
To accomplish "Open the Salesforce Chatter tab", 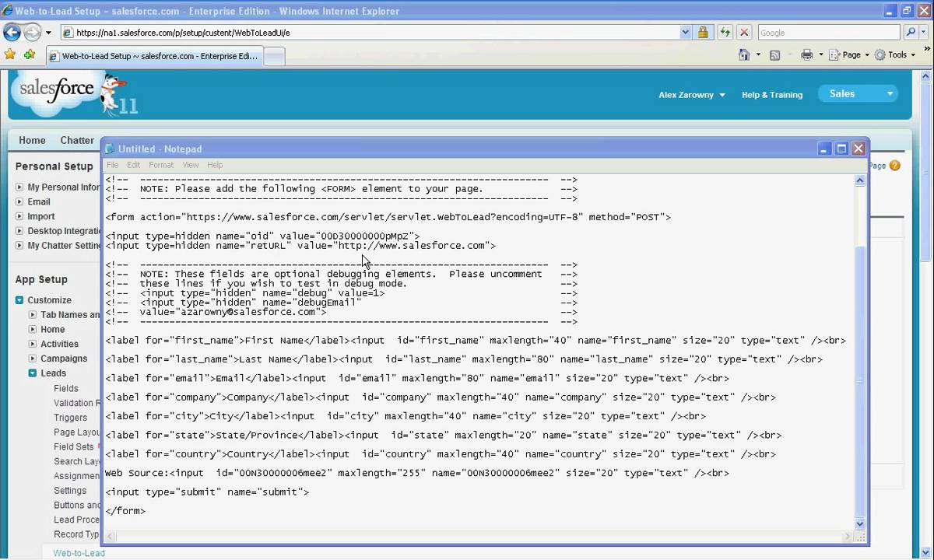I will (77, 140).
